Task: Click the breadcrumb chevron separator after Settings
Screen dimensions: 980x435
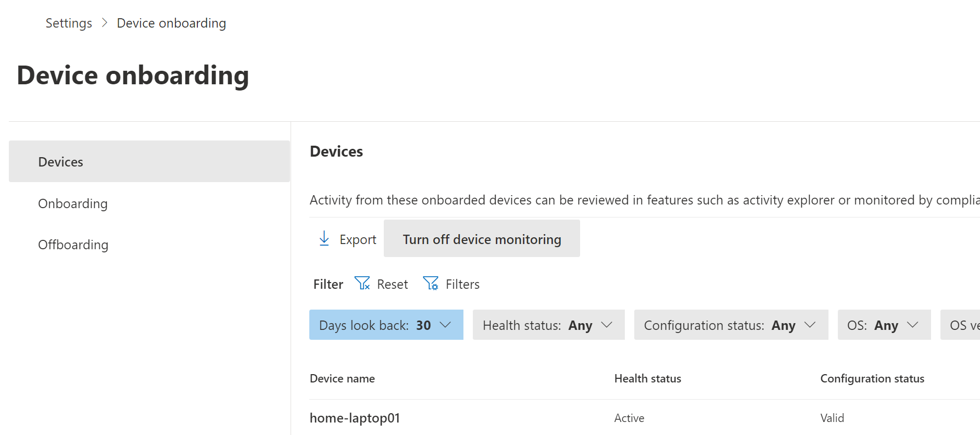Action: 105,23
